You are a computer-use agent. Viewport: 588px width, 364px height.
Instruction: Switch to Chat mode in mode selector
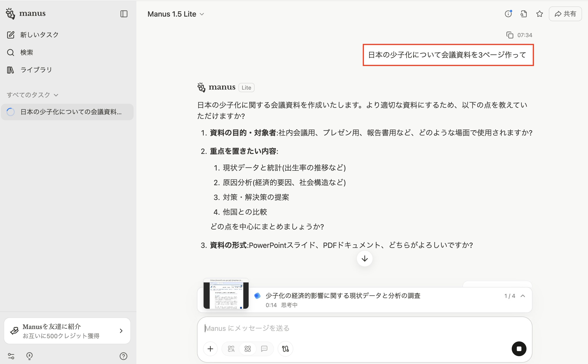pyautogui.click(x=264, y=349)
